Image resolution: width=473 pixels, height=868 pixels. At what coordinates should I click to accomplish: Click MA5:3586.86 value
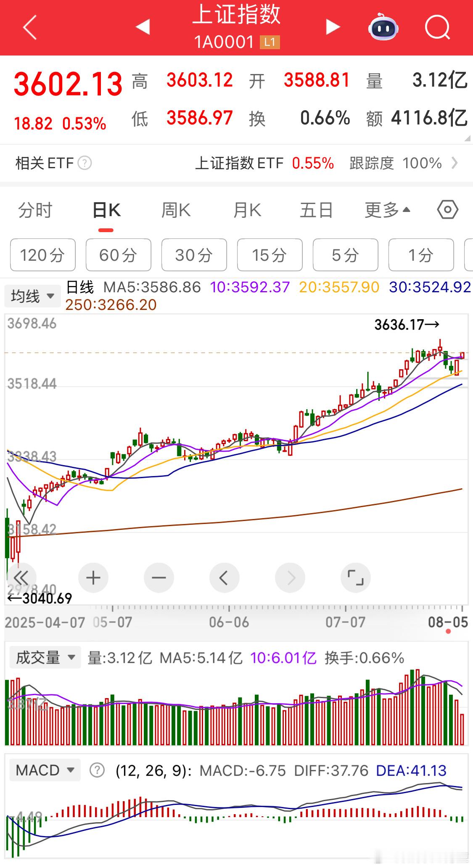click(x=152, y=287)
